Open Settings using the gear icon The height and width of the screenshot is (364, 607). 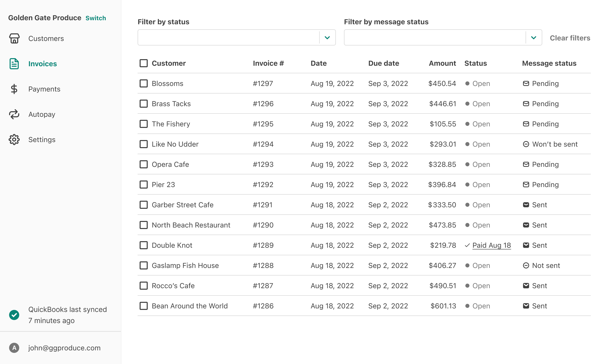14,139
